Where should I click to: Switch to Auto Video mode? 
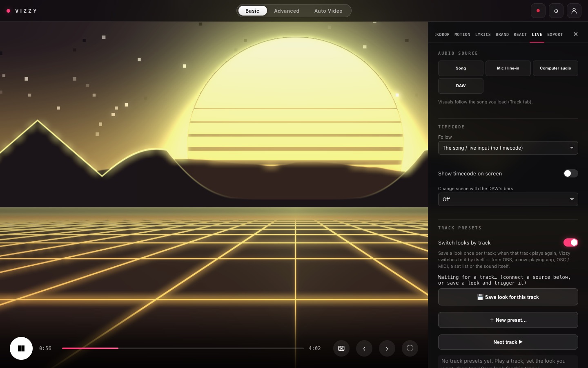(x=328, y=11)
